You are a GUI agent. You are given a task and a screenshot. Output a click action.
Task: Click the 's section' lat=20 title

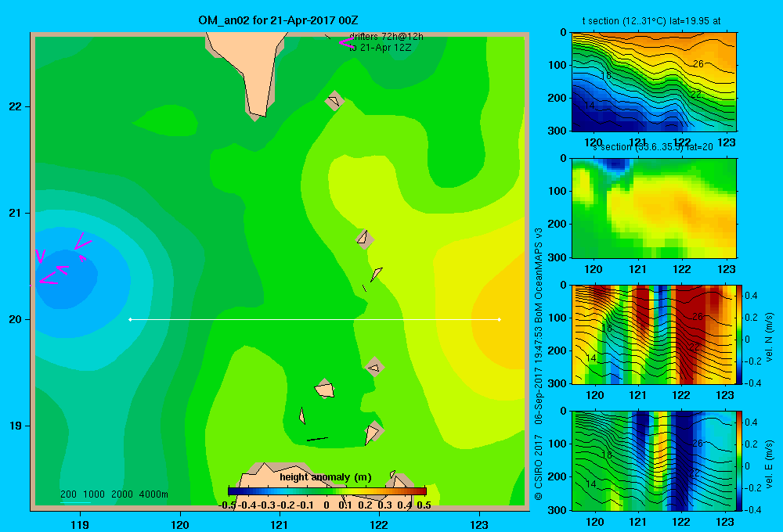click(653, 147)
